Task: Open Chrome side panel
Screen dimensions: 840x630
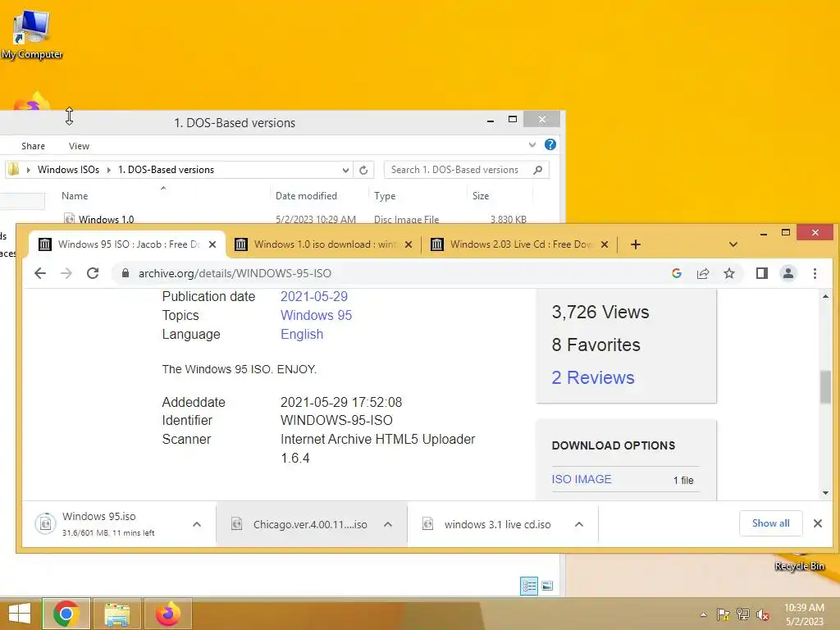Action: pyautogui.click(x=762, y=273)
